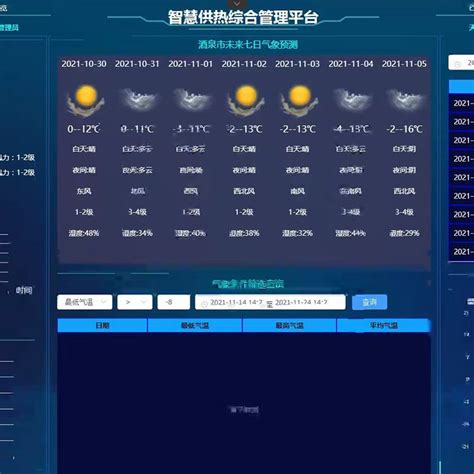Open the greater-than operator dropdown
The image size is (474, 474).
[x=135, y=302]
